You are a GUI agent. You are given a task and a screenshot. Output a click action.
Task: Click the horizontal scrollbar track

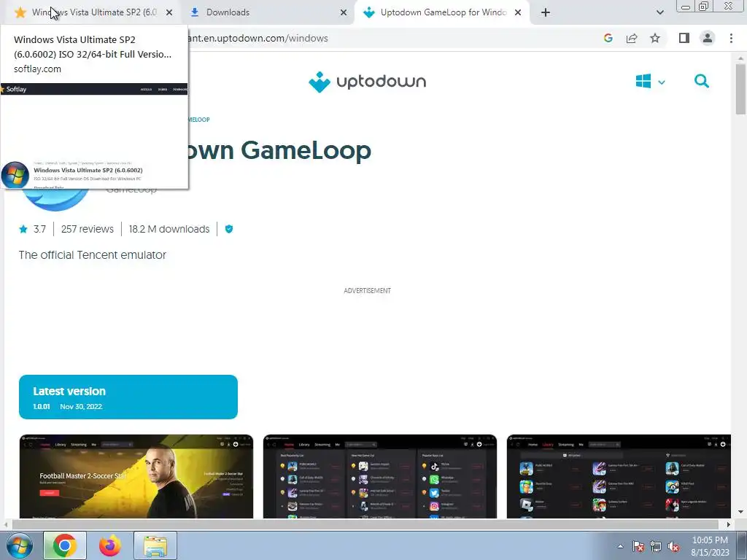click(x=366, y=524)
